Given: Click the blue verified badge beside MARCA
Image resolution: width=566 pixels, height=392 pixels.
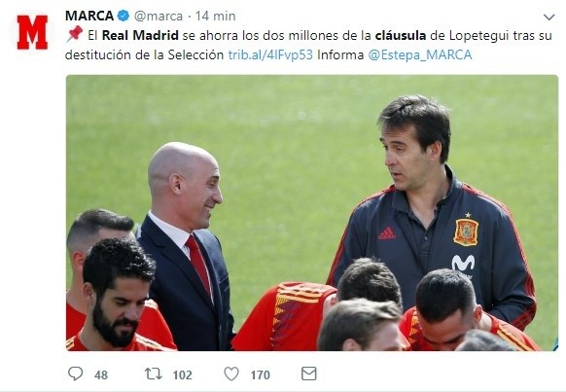Looking at the screenshot, I should pyautogui.click(x=124, y=16).
